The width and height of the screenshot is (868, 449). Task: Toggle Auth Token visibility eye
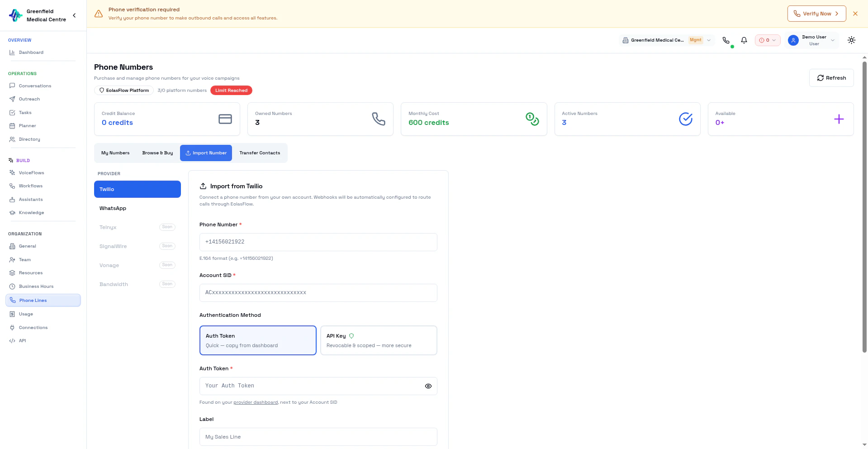428,386
